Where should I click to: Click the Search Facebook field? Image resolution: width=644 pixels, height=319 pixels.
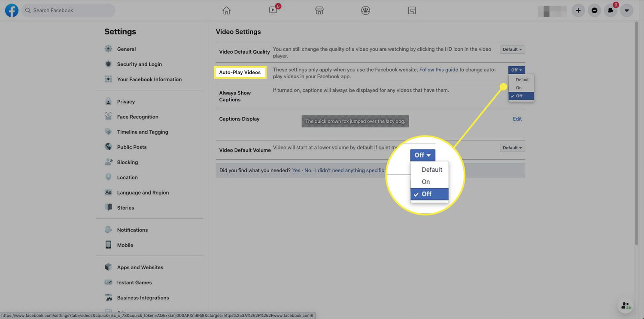pyautogui.click(x=69, y=10)
